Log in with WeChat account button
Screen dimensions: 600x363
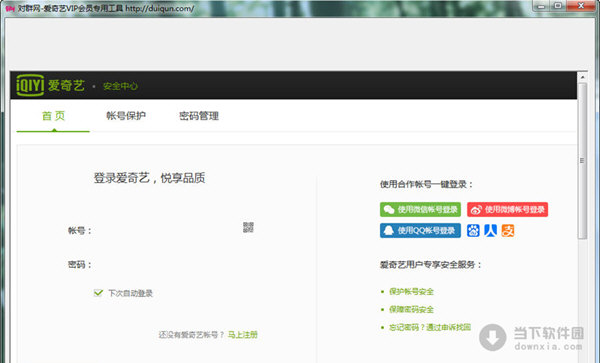[x=420, y=209]
